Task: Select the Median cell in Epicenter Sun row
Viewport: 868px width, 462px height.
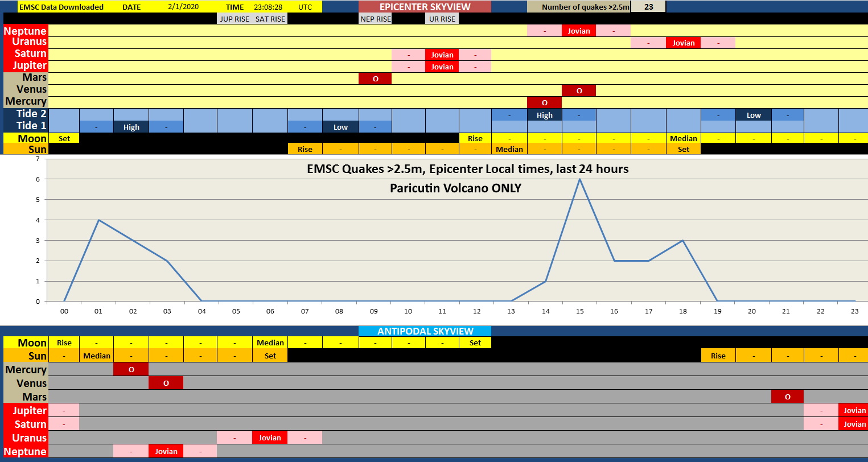Action: pos(509,149)
